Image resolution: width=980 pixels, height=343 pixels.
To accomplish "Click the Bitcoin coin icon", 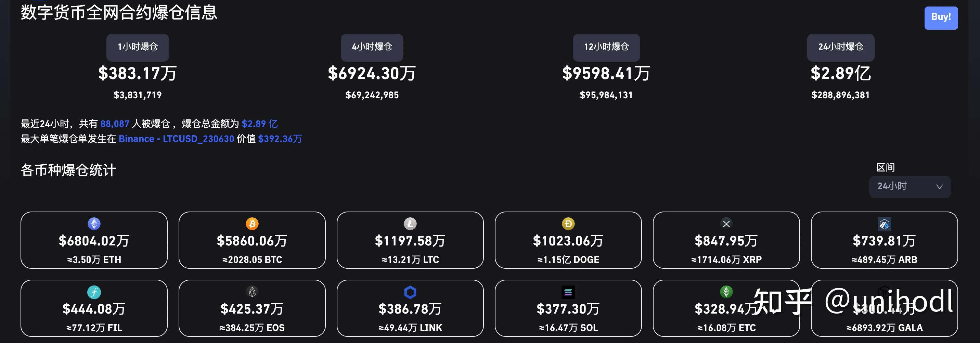I will tap(252, 224).
